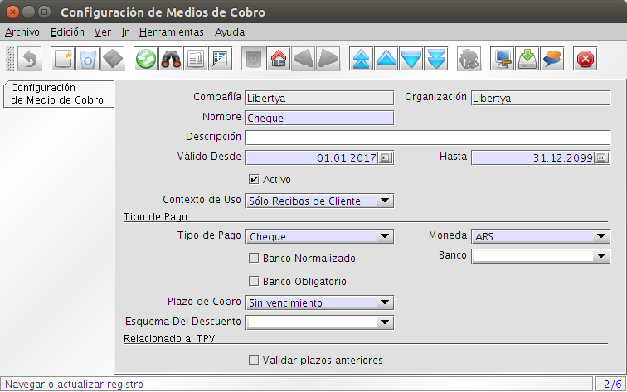Click the Compañía field showing Libertya

[x=319, y=98]
